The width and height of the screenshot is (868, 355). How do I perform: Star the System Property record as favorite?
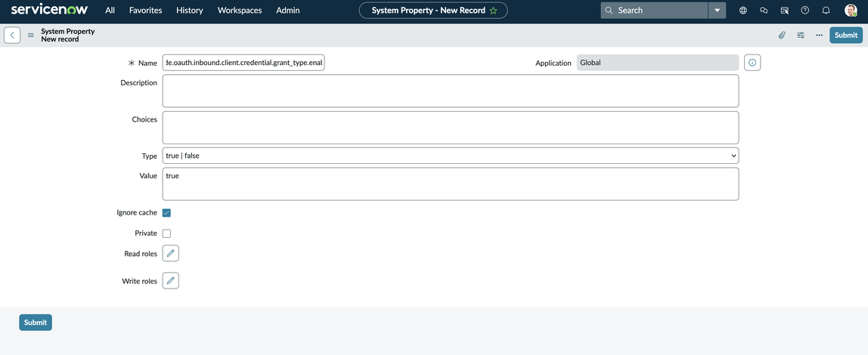[x=494, y=11]
